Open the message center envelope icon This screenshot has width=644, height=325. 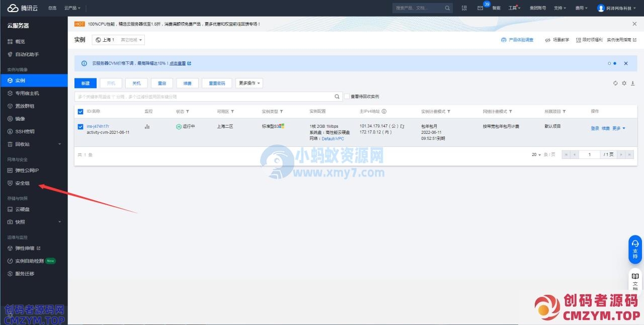(x=480, y=8)
